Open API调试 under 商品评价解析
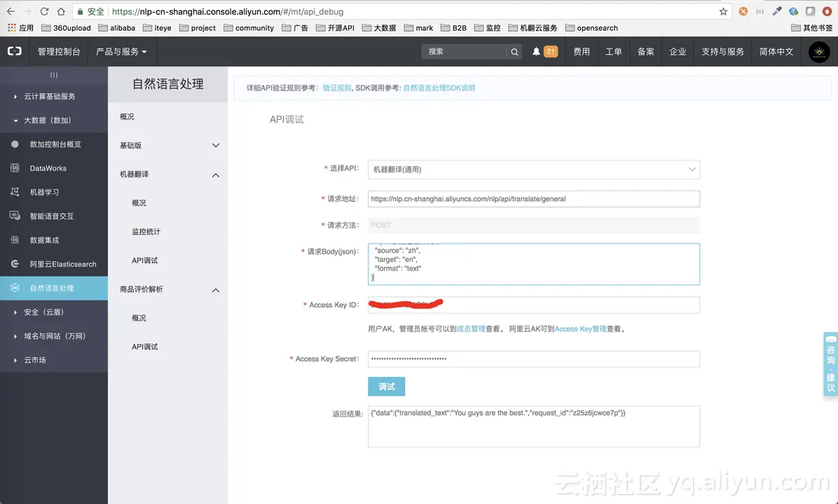This screenshot has height=504, width=838. pyautogui.click(x=145, y=346)
